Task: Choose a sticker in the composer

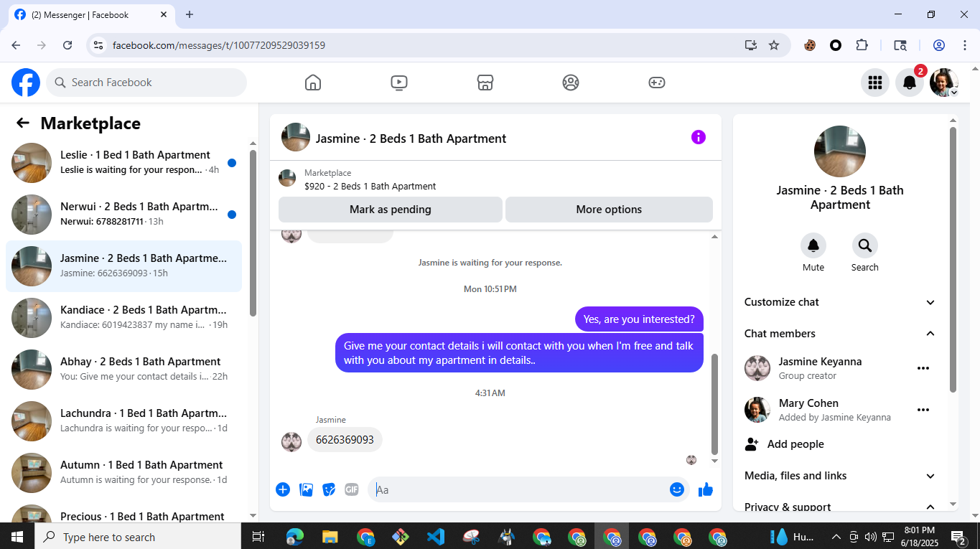Action: [329, 489]
